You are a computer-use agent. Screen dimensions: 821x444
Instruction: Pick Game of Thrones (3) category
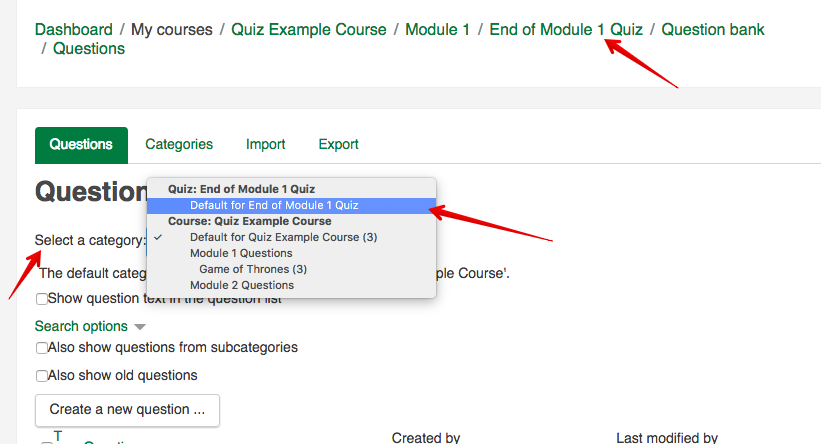[252, 269]
